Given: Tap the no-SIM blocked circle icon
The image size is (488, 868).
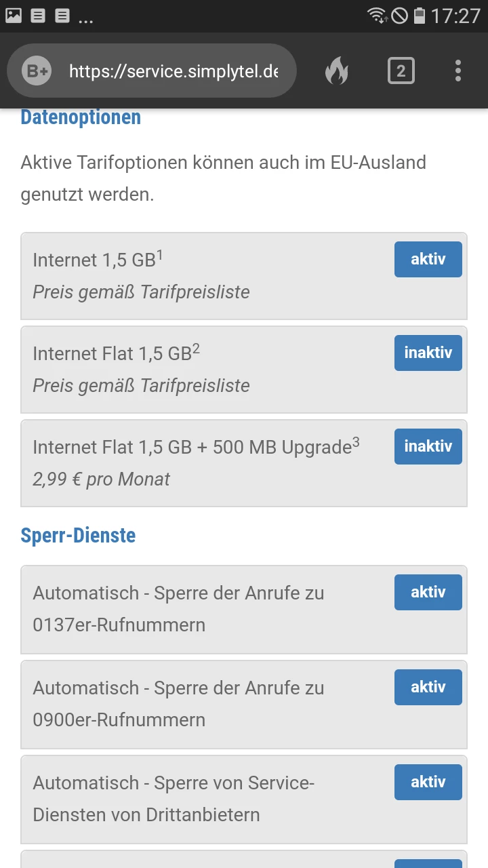Looking at the screenshot, I should pyautogui.click(x=399, y=15).
